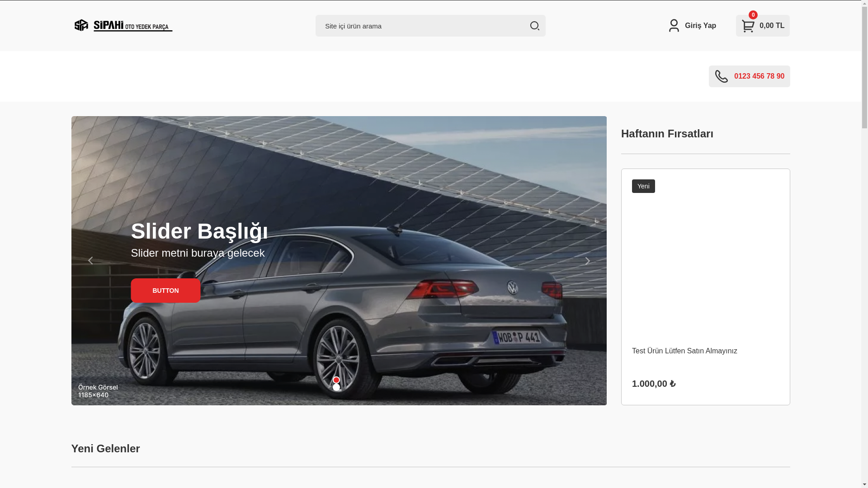Click the cart item count badge

[x=753, y=15]
